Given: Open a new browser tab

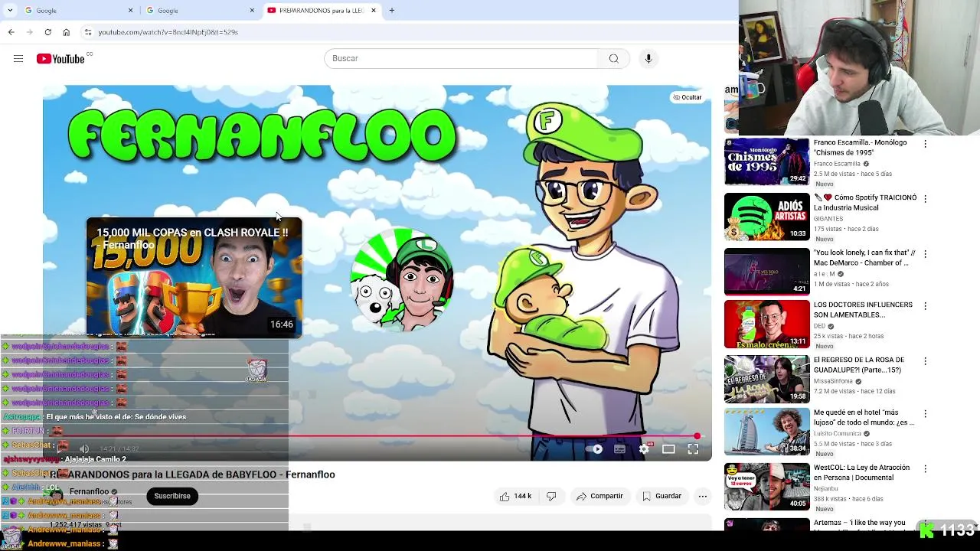Looking at the screenshot, I should (x=391, y=11).
